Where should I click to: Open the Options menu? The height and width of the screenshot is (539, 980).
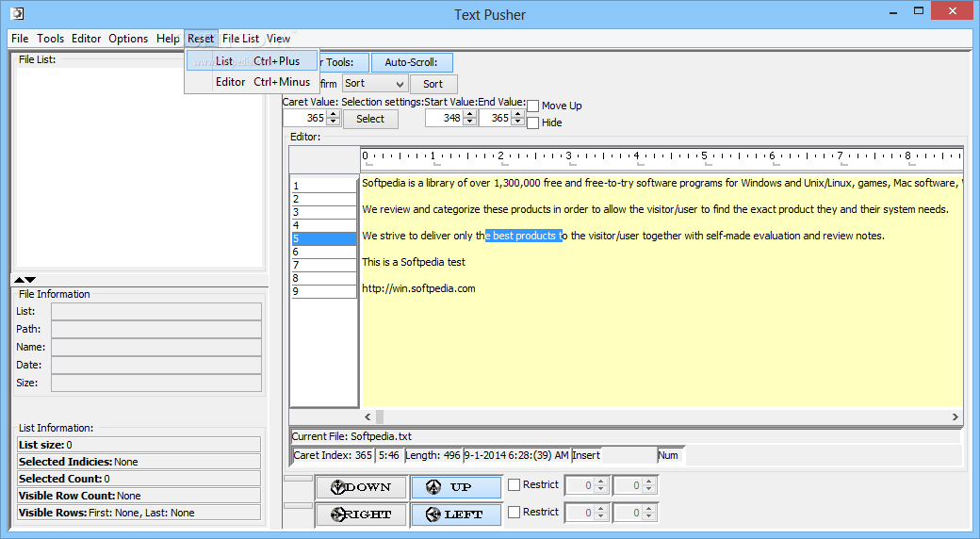tap(128, 38)
